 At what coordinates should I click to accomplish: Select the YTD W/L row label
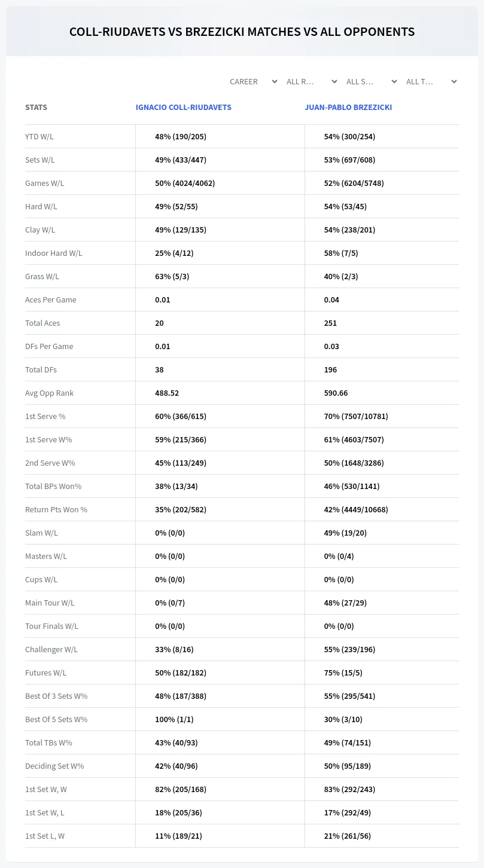(39, 136)
